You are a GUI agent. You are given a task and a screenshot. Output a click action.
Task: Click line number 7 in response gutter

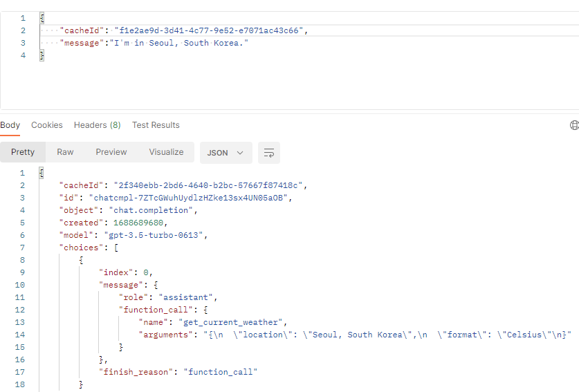point(22,248)
